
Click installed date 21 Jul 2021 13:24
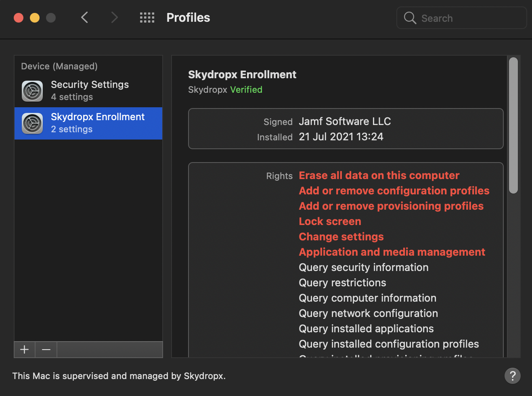tap(341, 137)
